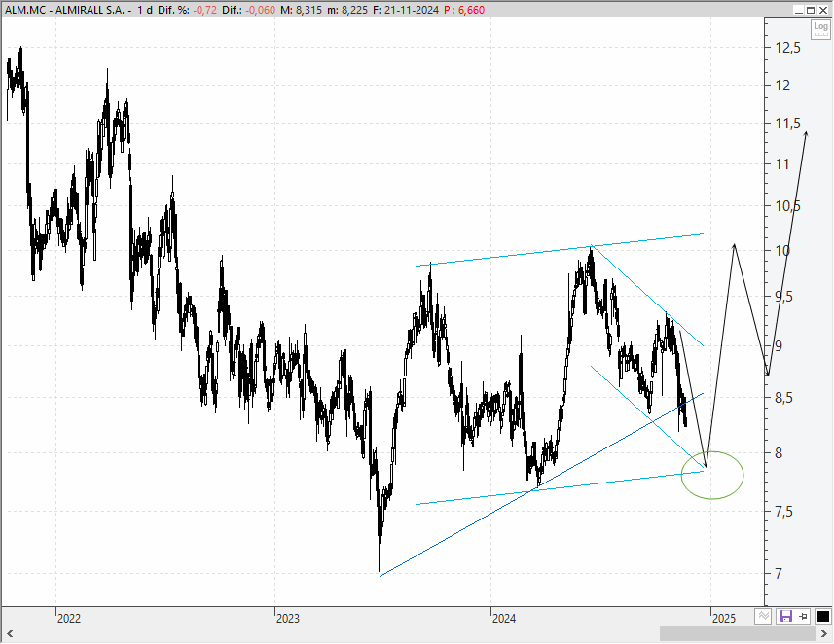Click the 2023 time axis label

(288, 619)
